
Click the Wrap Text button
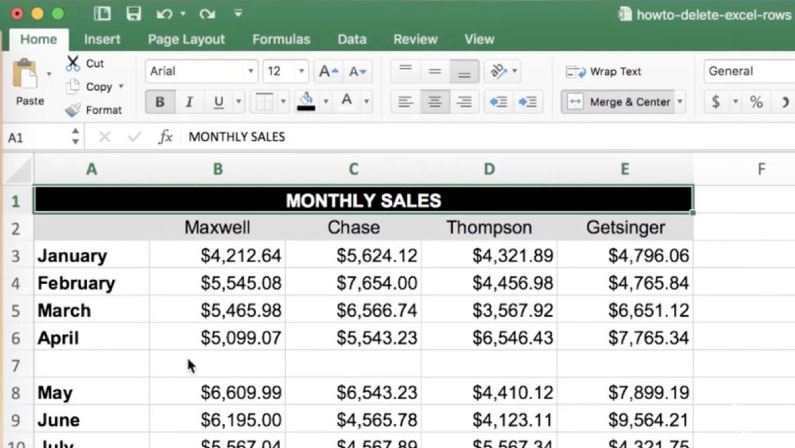(604, 72)
